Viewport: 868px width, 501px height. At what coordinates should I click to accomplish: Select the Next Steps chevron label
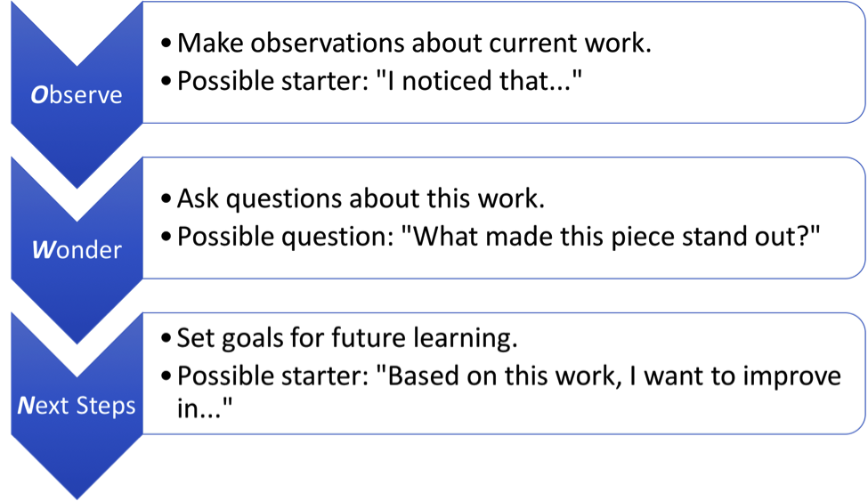coord(77,405)
